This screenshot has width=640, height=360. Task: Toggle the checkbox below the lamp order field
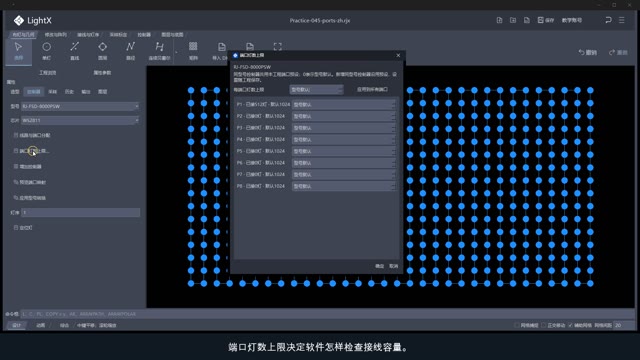[16, 228]
